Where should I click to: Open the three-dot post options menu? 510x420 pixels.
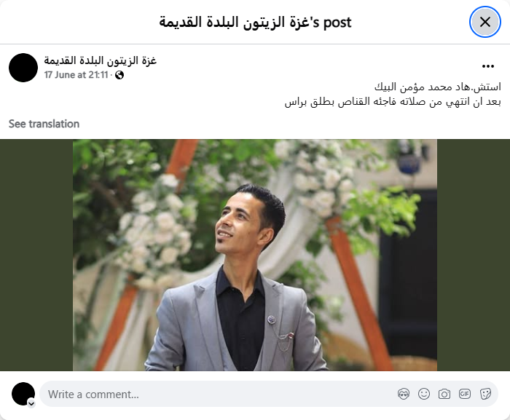coord(488,66)
